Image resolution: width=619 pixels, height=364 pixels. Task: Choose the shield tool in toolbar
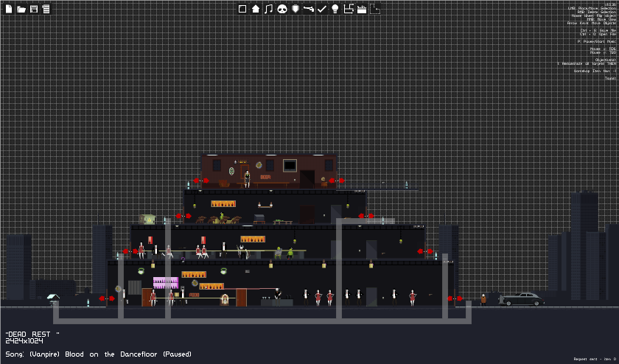point(295,9)
